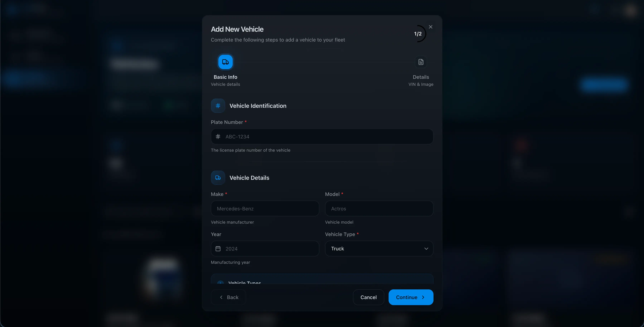The height and width of the screenshot is (327, 644).
Task: Open the Vehicle Type dropdown showing Truck
Action: [x=379, y=248]
